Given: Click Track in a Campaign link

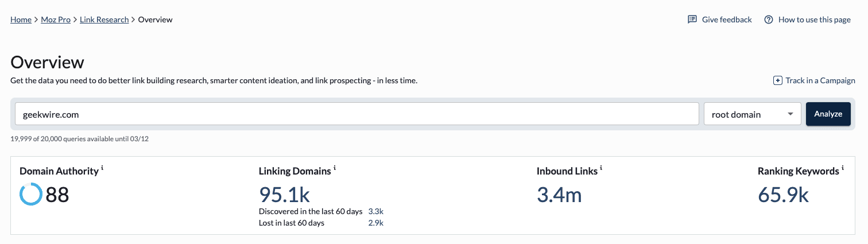Looking at the screenshot, I should (x=820, y=80).
